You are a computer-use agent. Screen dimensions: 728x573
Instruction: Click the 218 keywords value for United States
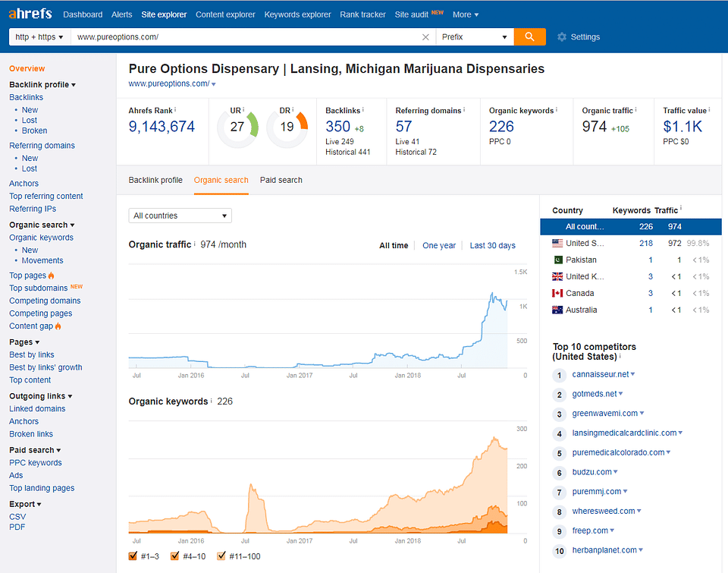coord(646,243)
